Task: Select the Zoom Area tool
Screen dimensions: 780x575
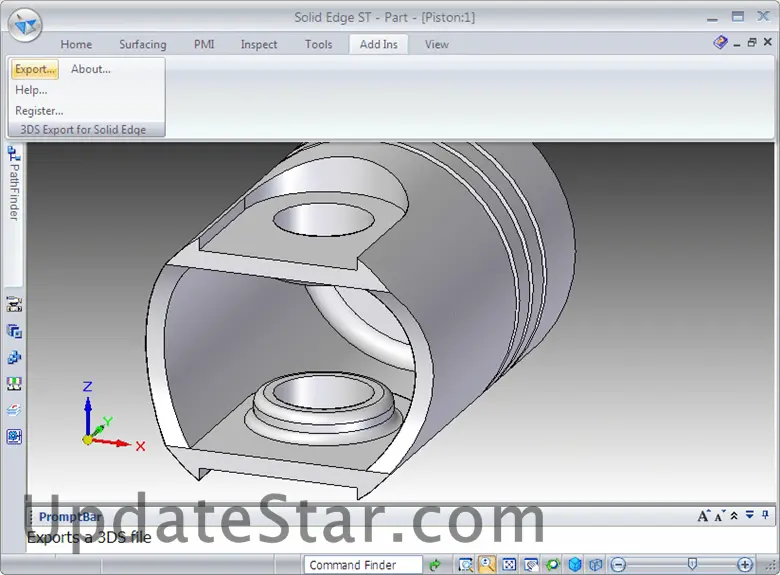Action: pos(465,565)
